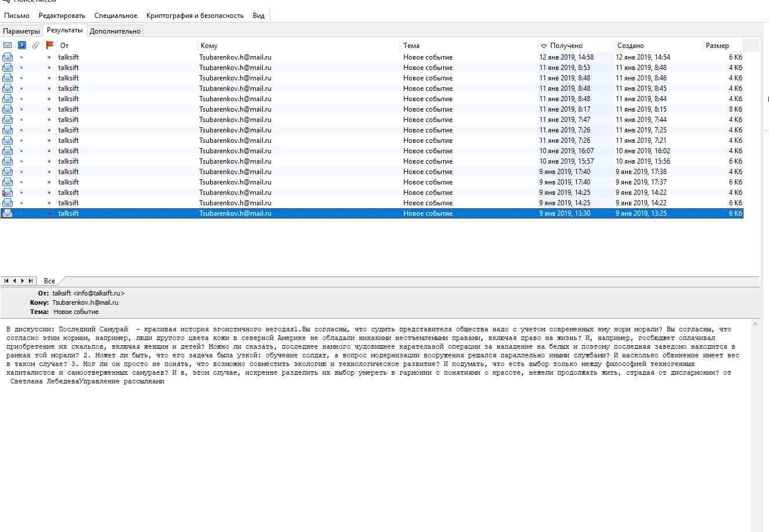Go to next tab with right arrow
This screenshot has height=532, width=769.
tap(23, 281)
